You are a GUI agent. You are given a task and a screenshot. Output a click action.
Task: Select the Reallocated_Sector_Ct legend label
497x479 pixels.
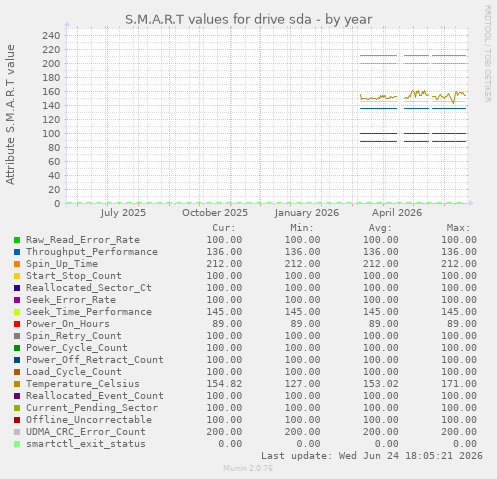[89, 288]
